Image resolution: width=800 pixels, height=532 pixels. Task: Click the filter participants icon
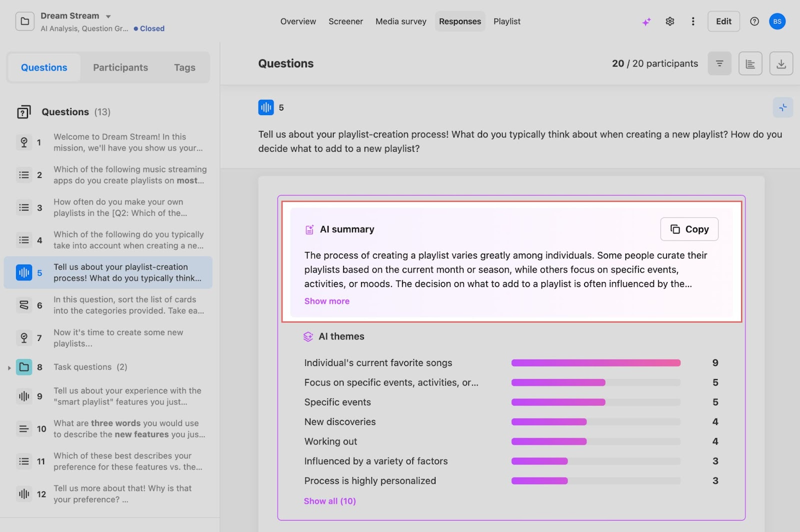[719, 63]
